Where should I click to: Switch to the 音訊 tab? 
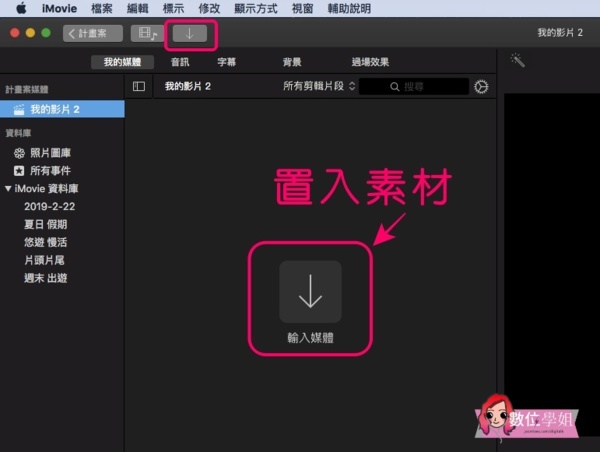coord(180,62)
